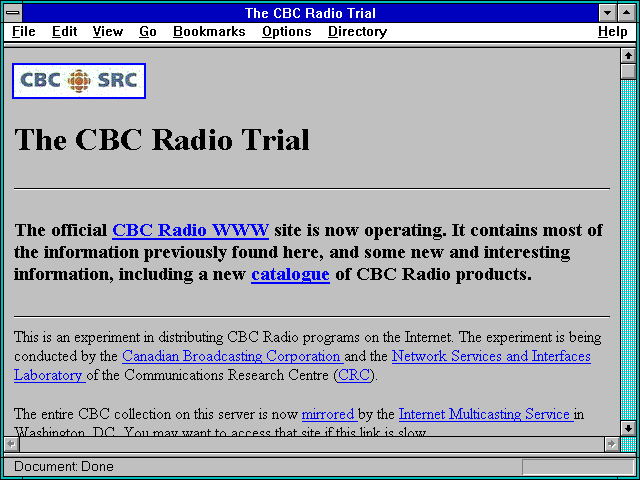Open Internet Multicasting Service link
The height and width of the screenshot is (480, 640).
pos(486,414)
